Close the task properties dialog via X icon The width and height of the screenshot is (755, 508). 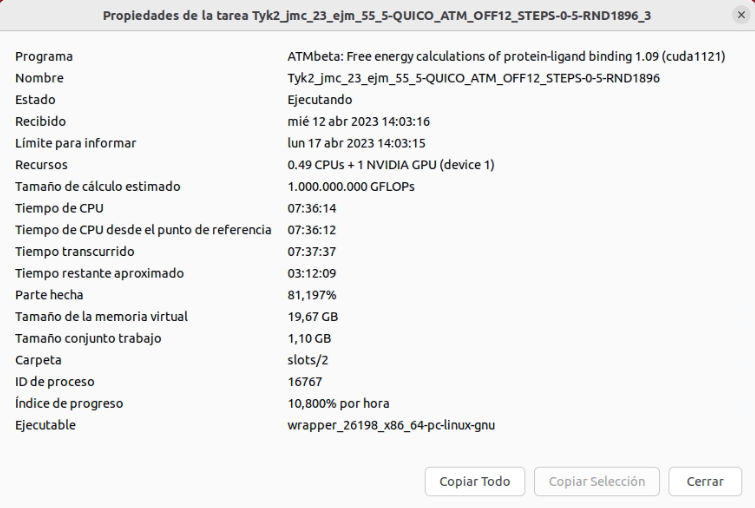[x=741, y=15]
